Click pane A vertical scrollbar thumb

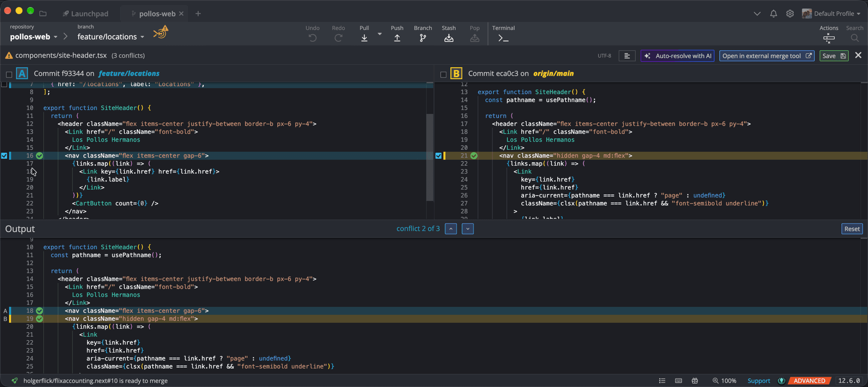(x=430, y=157)
